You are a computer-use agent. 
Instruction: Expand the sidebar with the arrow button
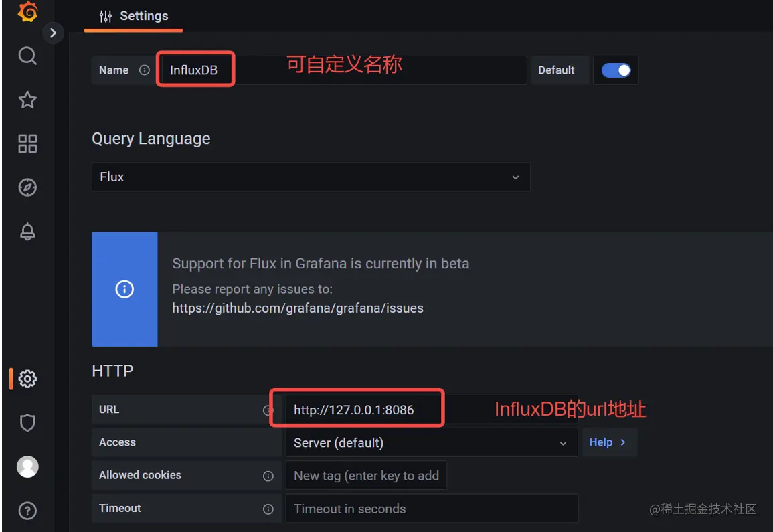[x=53, y=33]
